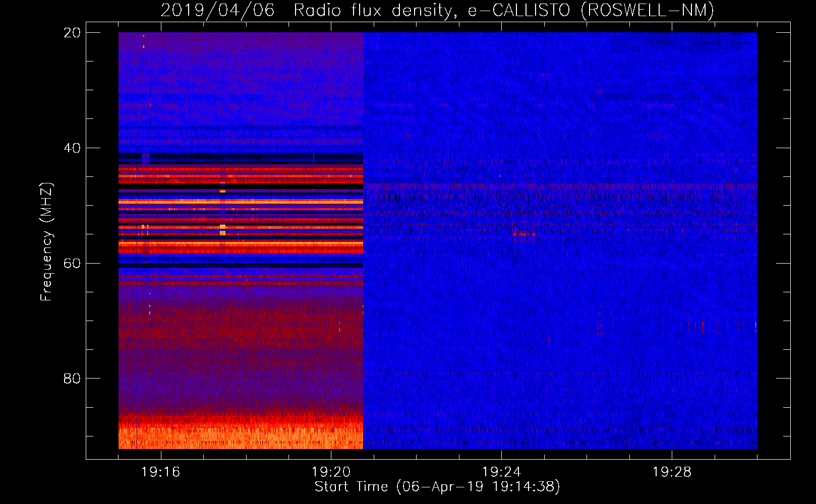The height and width of the screenshot is (504, 816).
Task: Click the '19:20' time tick label
Action: pos(331,472)
